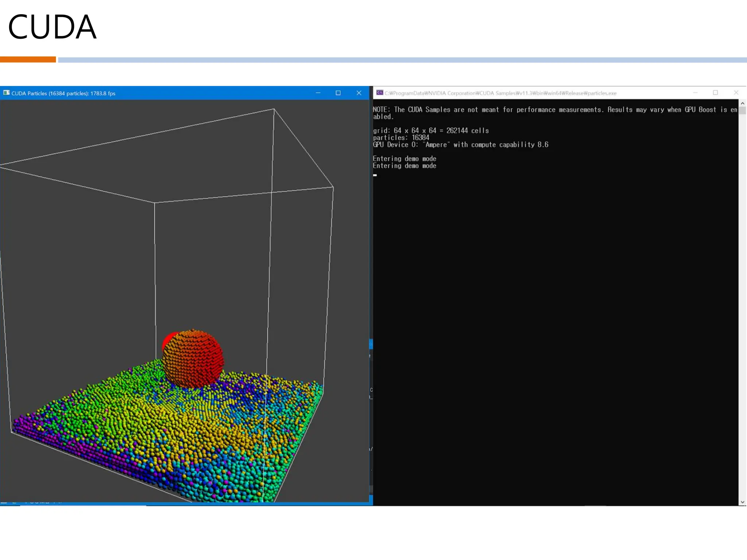Viewport: 747px width, 560px height.
Task: Click the CUDA Particles title bar text
Action: (x=63, y=93)
